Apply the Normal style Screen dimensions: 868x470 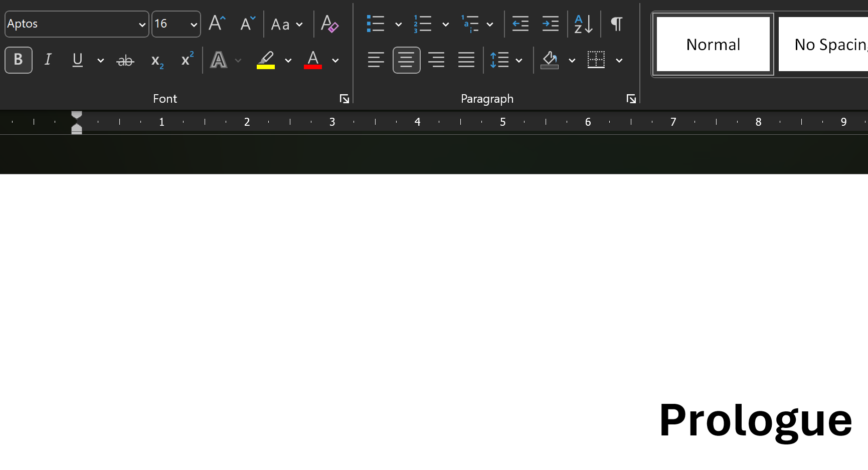713,45
